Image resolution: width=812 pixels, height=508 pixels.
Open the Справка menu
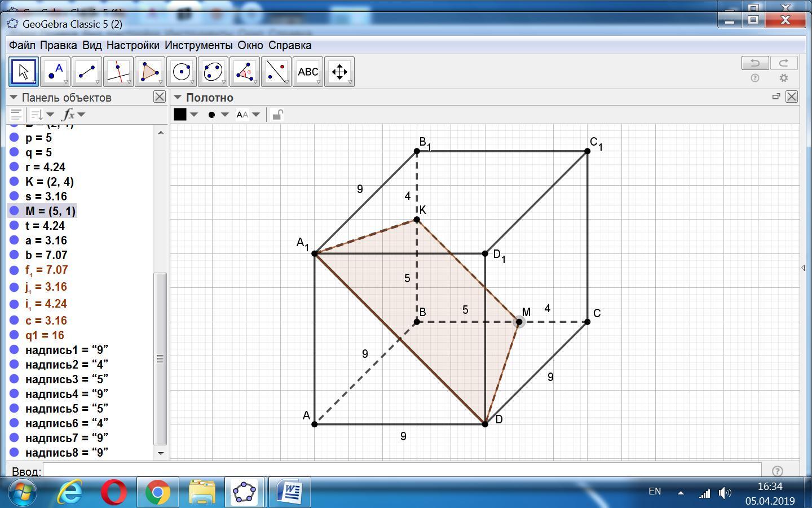click(x=290, y=45)
